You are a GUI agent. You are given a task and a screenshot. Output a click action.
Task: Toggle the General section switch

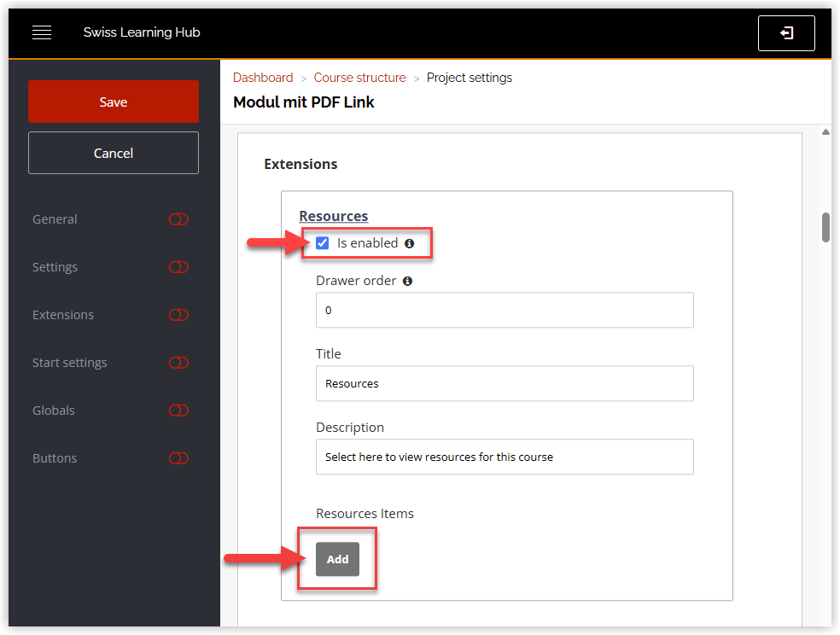click(178, 219)
